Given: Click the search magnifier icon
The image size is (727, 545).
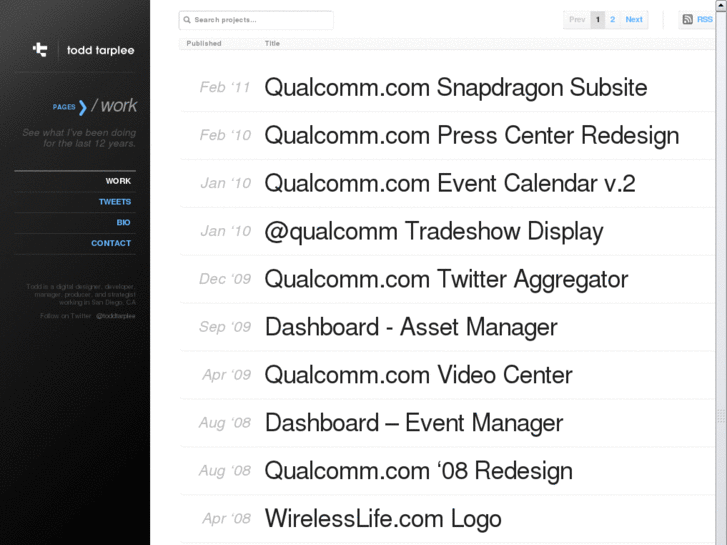Looking at the screenshot, I should [187, 20].
